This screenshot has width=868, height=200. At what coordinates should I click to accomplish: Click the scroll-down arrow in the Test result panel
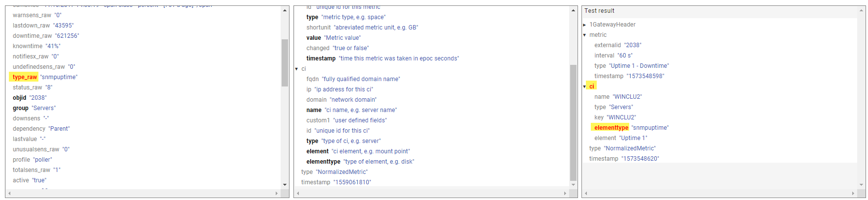pyautogui.click(x=861, y=185)
